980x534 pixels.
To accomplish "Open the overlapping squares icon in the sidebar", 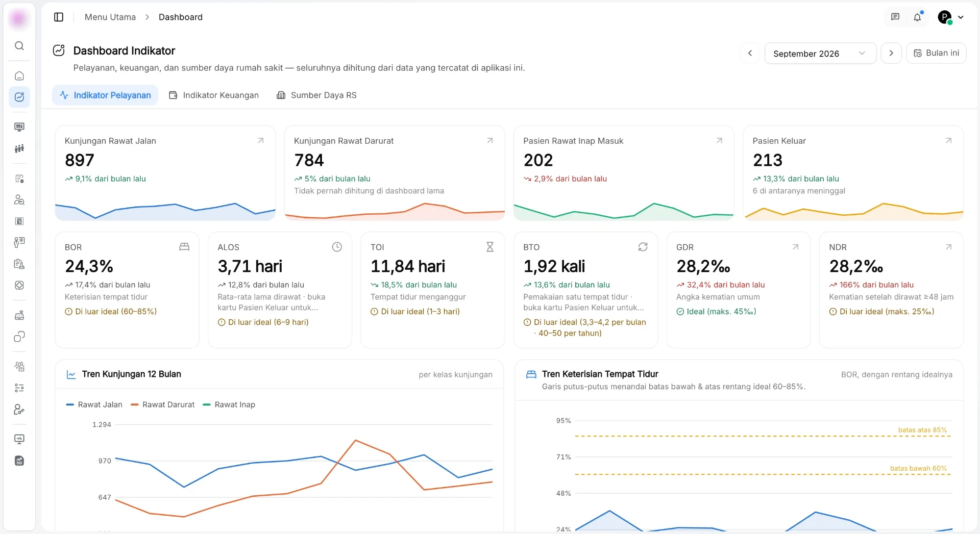I will (x=19, y=337).
